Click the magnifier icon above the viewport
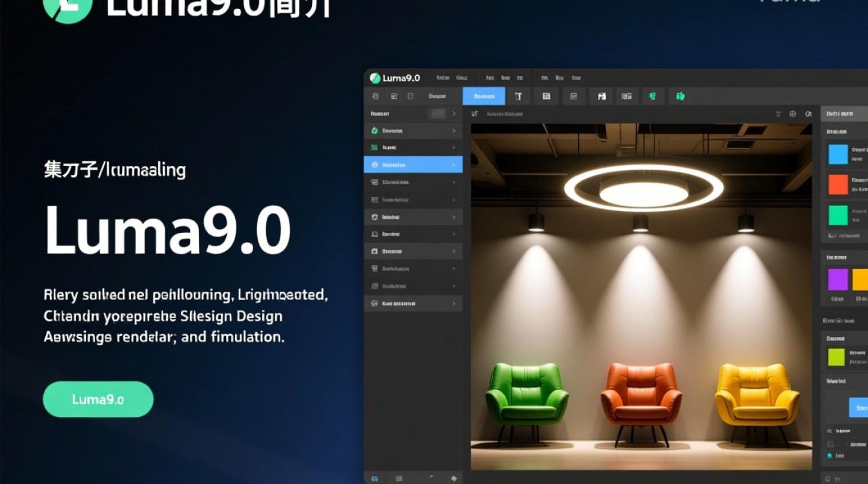This screenshot has width=868, height=484. point(808,114)
